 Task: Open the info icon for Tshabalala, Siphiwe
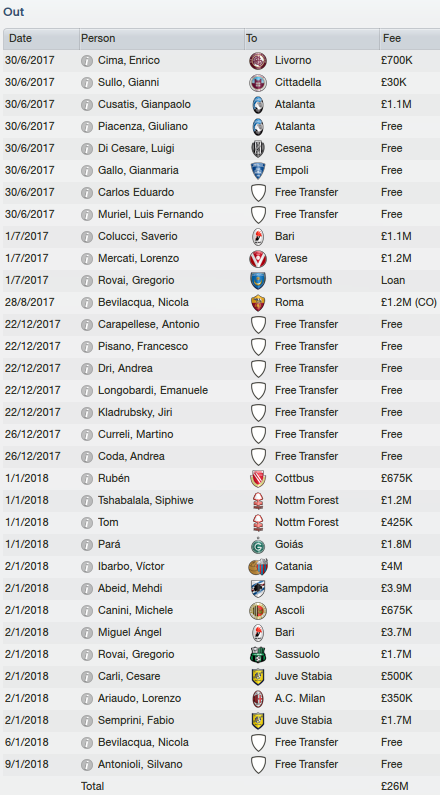point(87,500)
